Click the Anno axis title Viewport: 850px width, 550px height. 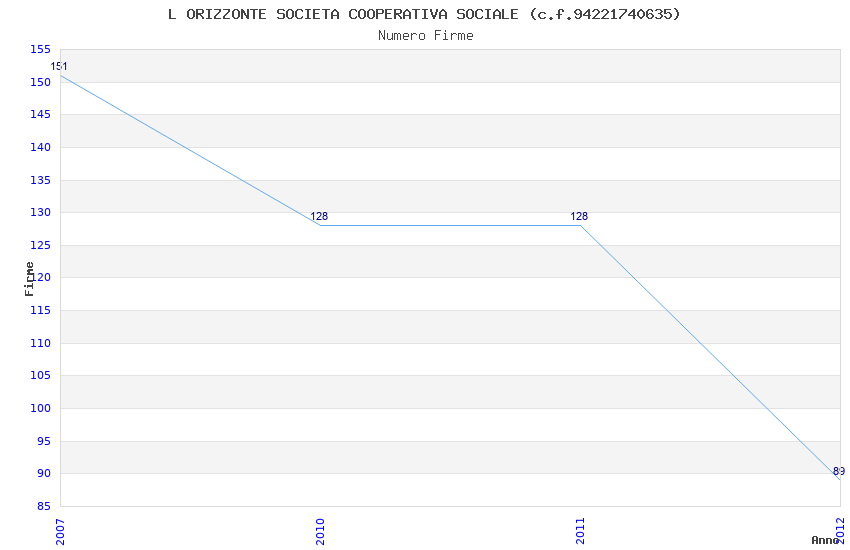pyautogui.click(x=825, y=540)
